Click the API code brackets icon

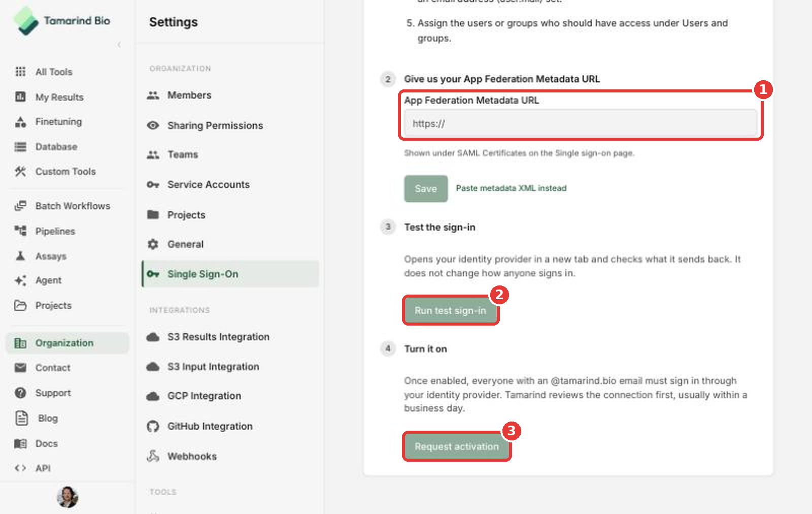20,468
